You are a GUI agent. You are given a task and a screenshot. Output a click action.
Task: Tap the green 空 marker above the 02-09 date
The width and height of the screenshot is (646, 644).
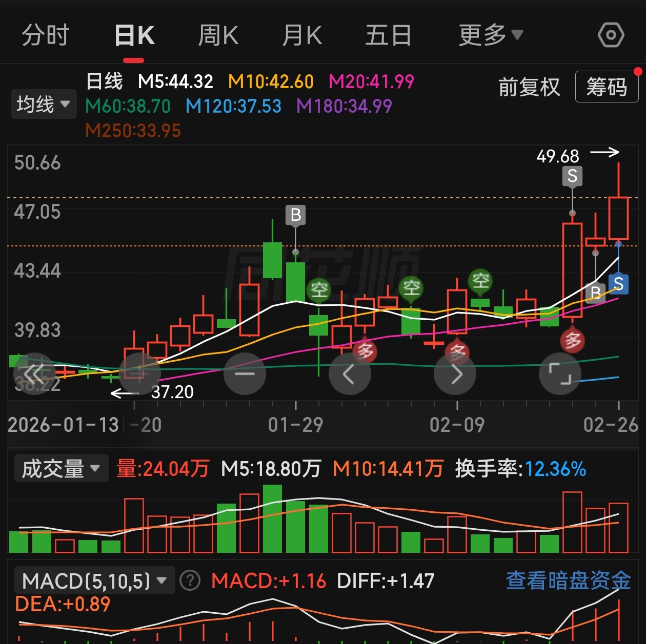480,281
